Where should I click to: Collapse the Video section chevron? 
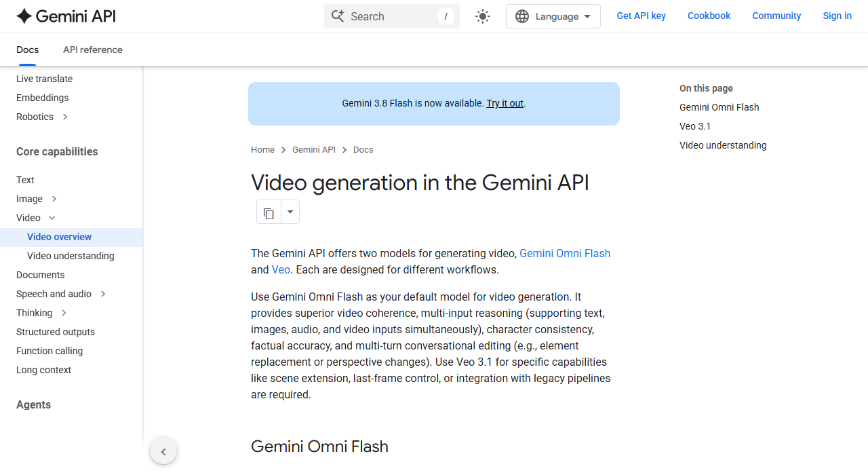[x=52, y=218]
